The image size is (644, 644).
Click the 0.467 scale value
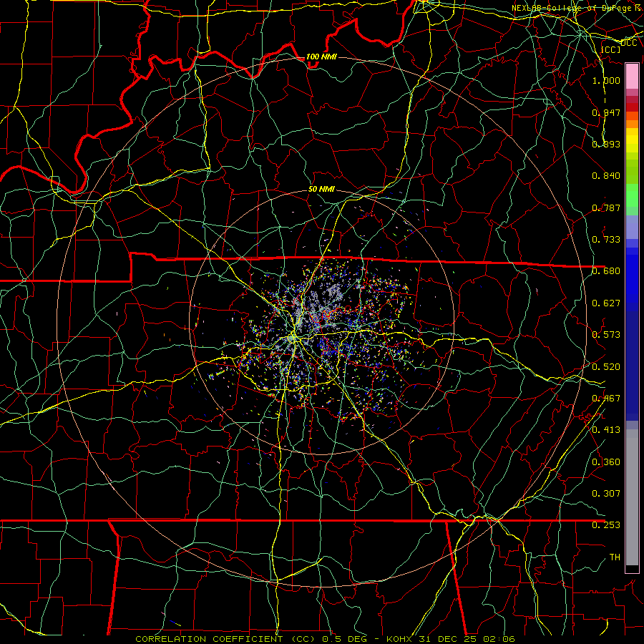606,399
